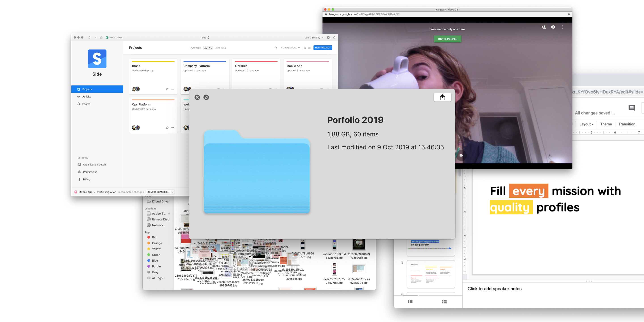Close the Quick Look preview panel

(x=197, y=97)
